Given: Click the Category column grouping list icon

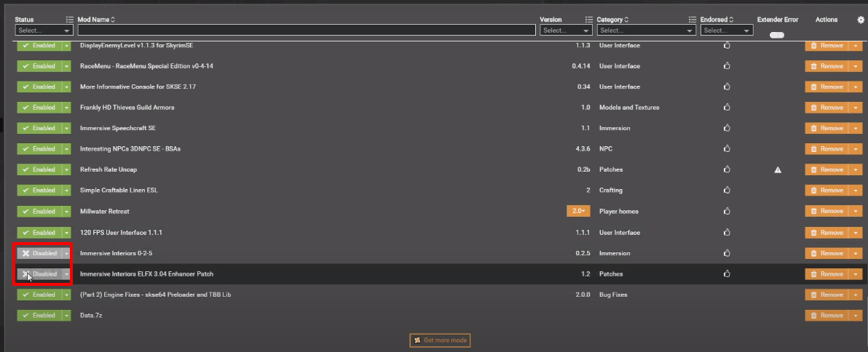Looking at the screenshot, I should click(x=692, y=20).
